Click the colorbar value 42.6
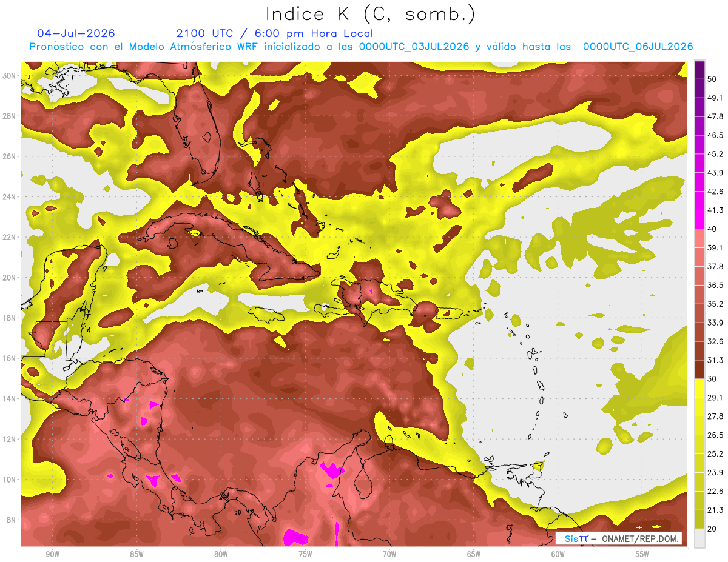 click(x=715, y=192)
